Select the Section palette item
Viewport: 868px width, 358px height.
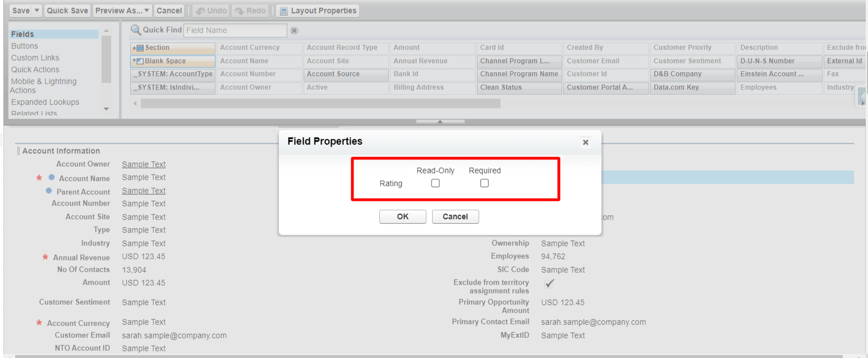tap(173, 48)
